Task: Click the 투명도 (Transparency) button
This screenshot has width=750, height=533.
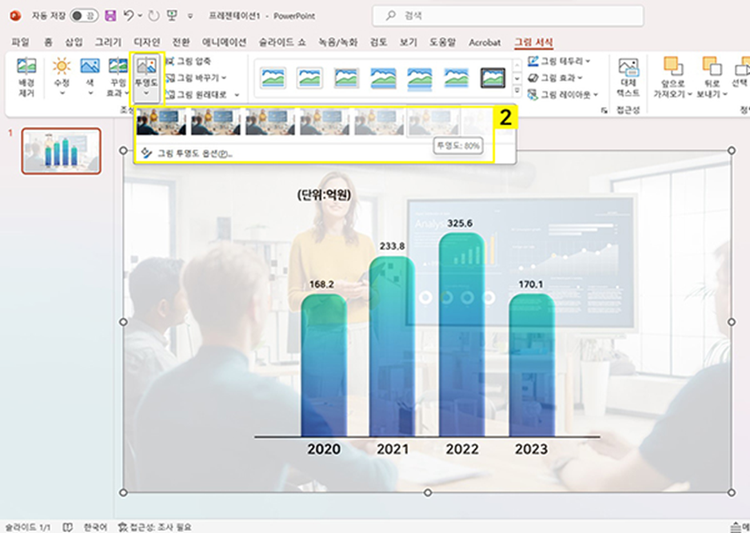Action: click(146, 78)
